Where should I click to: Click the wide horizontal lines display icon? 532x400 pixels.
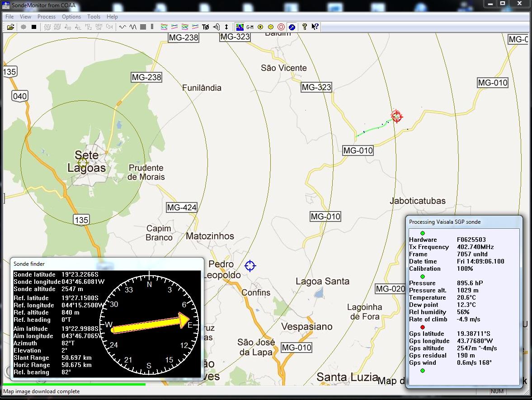tap(143, 27)
